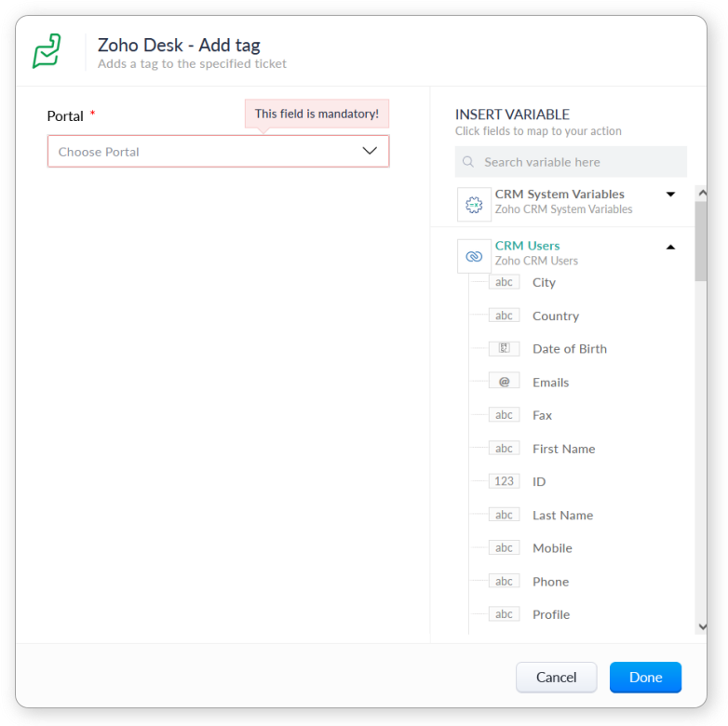The width and height of the screenshot is (728, 726).
Task: Insert the Date of Birth variable
Action: pyautogui.click(x=570, y=349)
